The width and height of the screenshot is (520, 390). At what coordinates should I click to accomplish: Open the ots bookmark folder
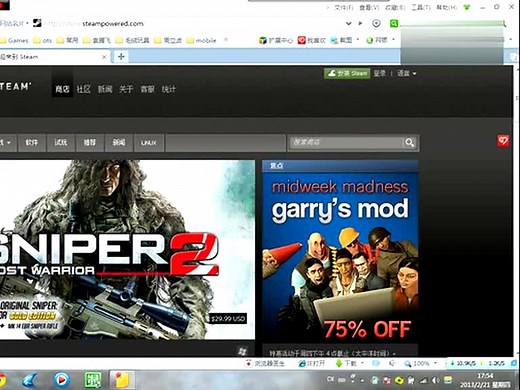(43, 40)
